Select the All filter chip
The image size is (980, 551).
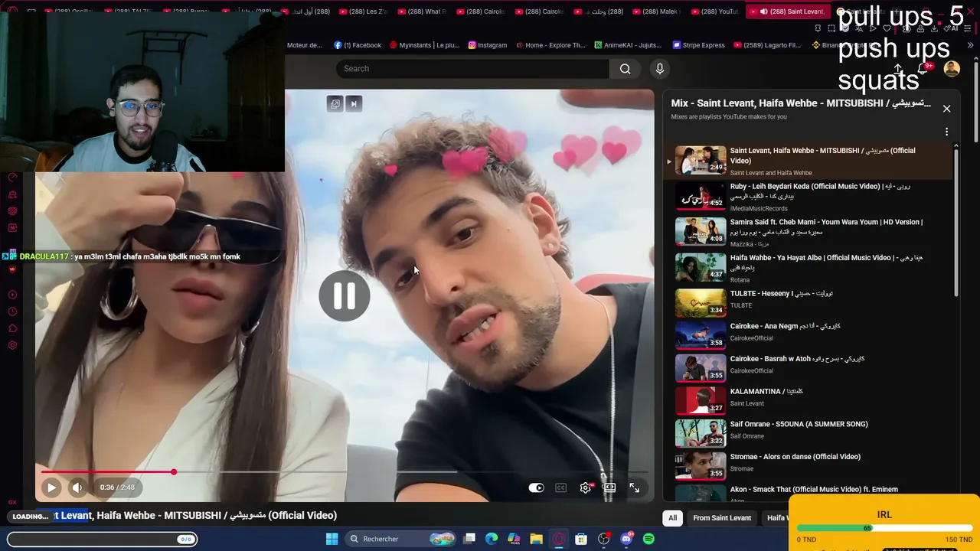pos(672,518)
